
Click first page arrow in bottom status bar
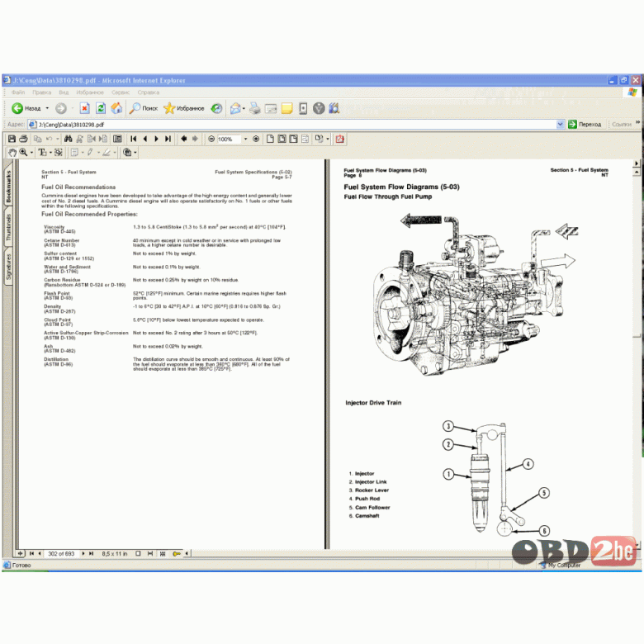click(x=31, y=554)
